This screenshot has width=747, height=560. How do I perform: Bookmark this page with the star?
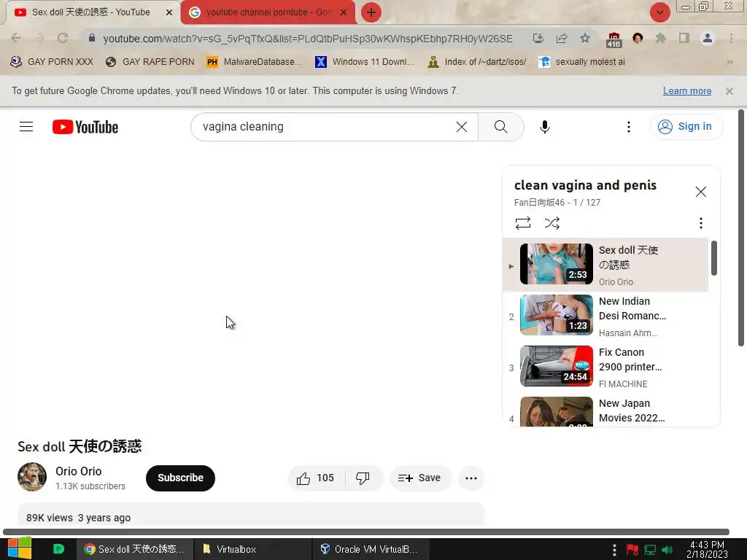pos(585,38)
